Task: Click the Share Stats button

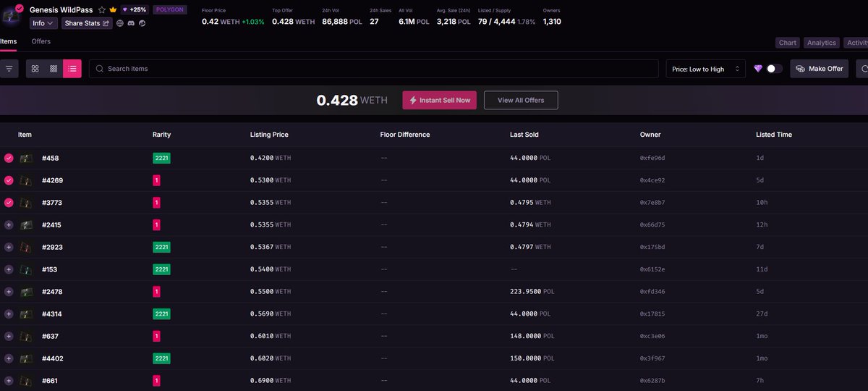Action: (87, 23)
